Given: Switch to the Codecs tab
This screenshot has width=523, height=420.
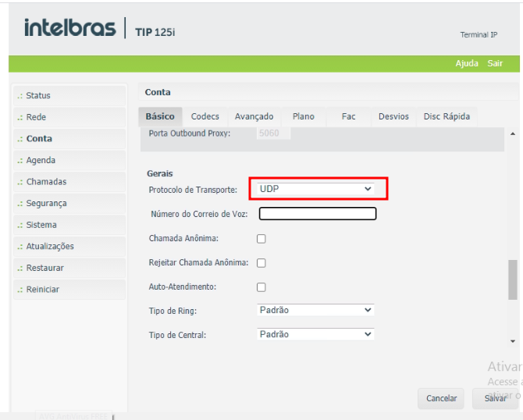Looking at the screenshot, I should (x=205, y=116).
